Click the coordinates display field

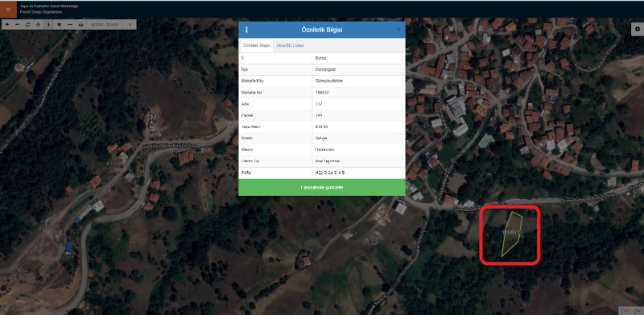click(x=105, y=25)
